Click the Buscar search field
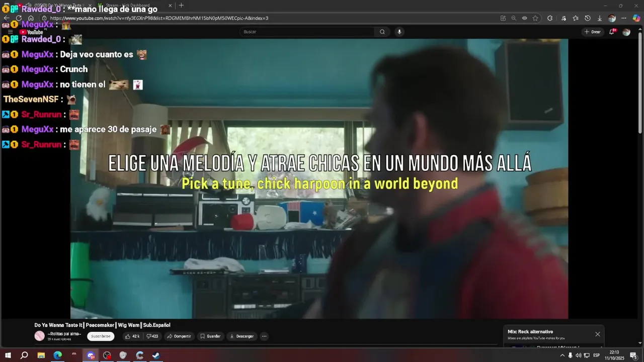 (x=307, y=32)
